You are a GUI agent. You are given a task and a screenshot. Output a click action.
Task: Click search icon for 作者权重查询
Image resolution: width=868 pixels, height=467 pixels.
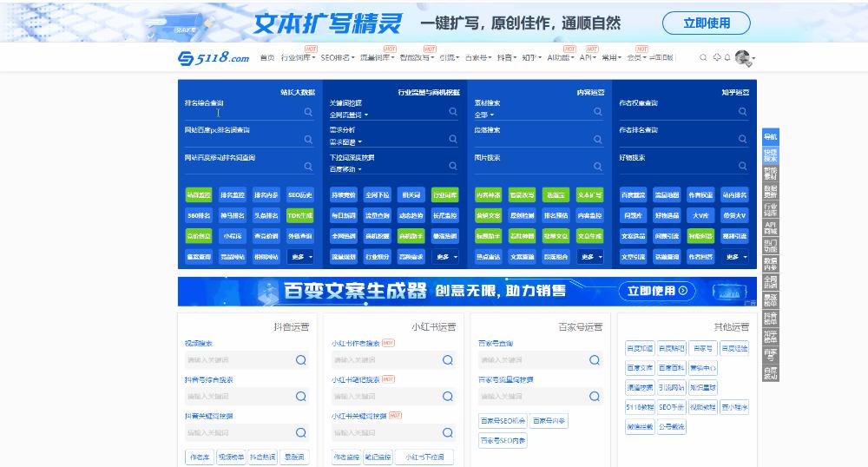743,112
